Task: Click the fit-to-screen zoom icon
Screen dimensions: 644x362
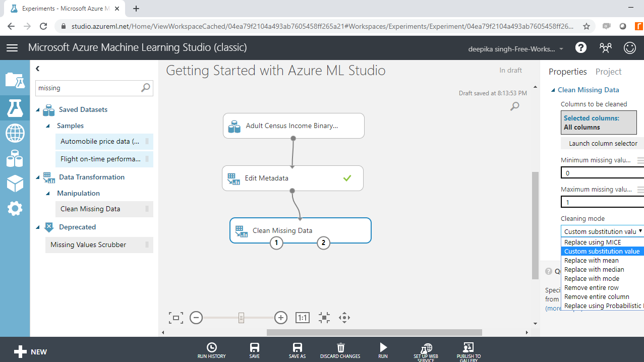Action: click(175, 318)
